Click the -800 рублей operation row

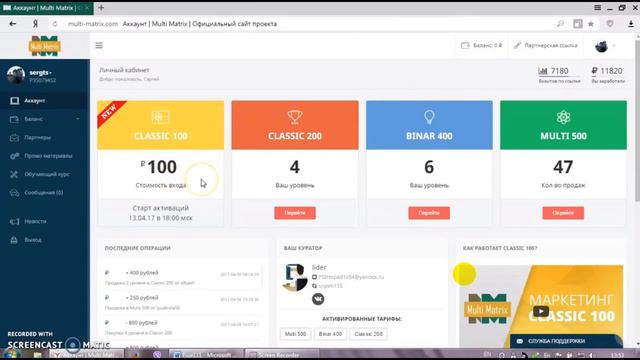point(182,327)
